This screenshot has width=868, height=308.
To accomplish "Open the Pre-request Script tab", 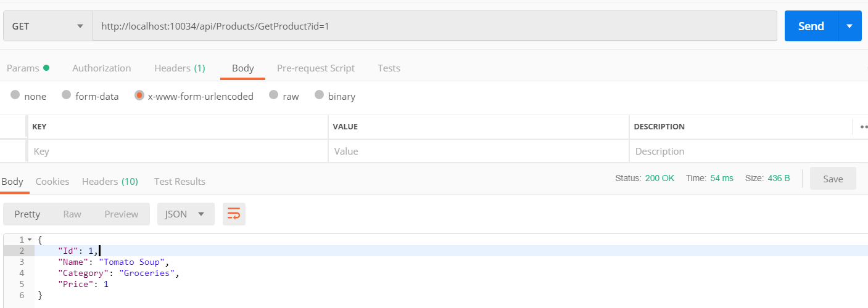I will click(315, 68).
